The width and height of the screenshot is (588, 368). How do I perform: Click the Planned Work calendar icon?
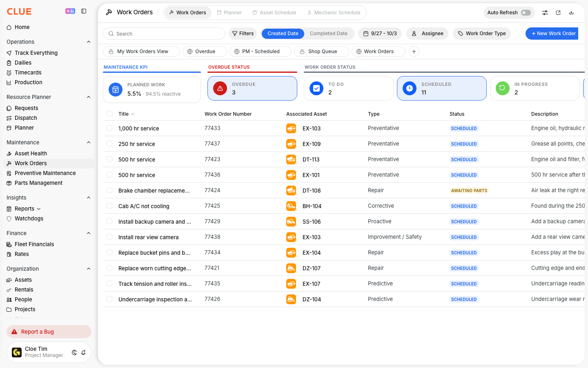tap(116, 90)
